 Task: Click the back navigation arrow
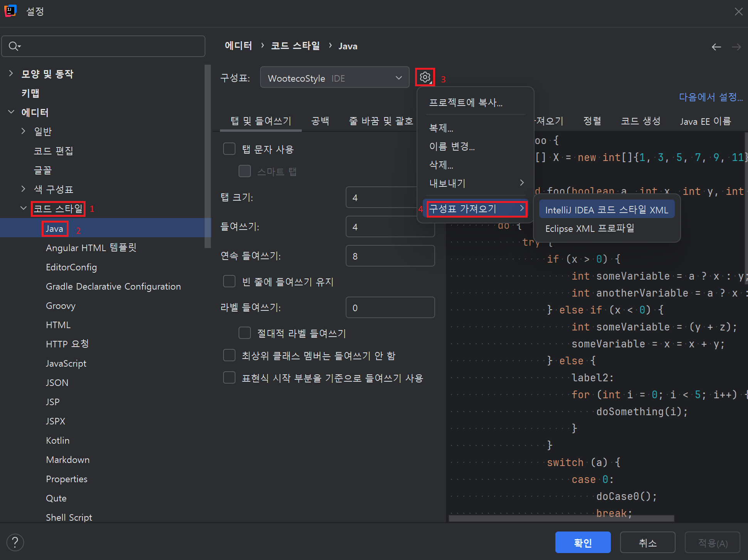click(716, 47)
